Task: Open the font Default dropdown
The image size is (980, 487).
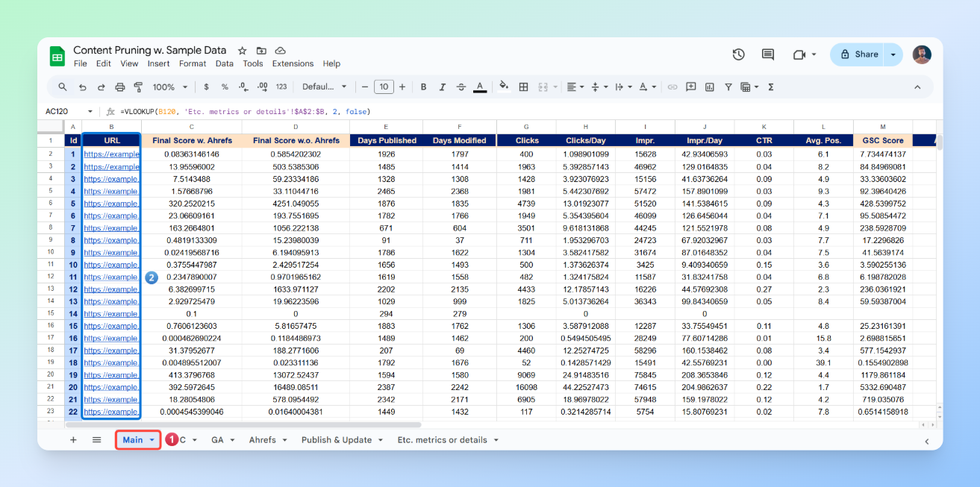Action: click(324, 87)
